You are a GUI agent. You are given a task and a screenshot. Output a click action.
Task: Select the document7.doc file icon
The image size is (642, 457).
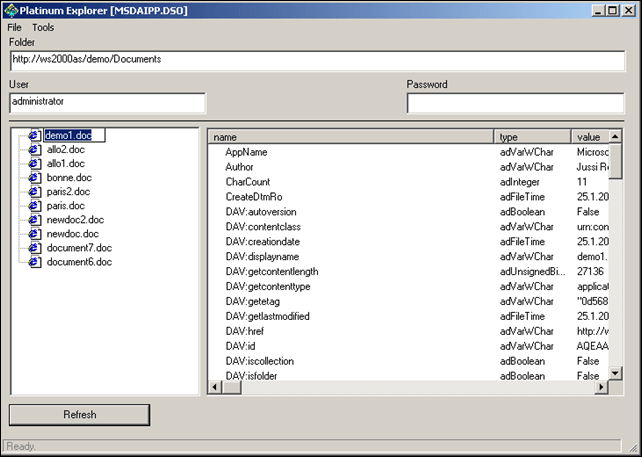(35, 248)
